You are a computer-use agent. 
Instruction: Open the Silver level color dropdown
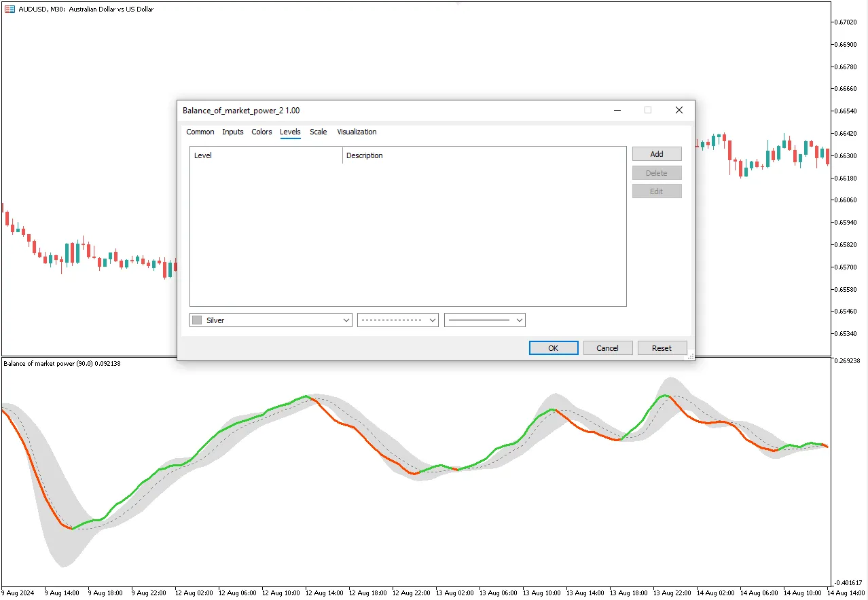[271, 320]
